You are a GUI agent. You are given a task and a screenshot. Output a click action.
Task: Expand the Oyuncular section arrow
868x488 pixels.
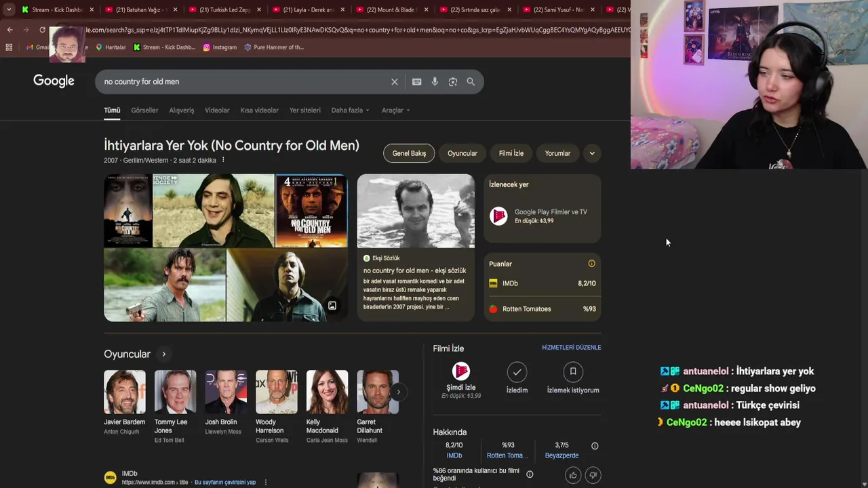(x=163, y=354)
